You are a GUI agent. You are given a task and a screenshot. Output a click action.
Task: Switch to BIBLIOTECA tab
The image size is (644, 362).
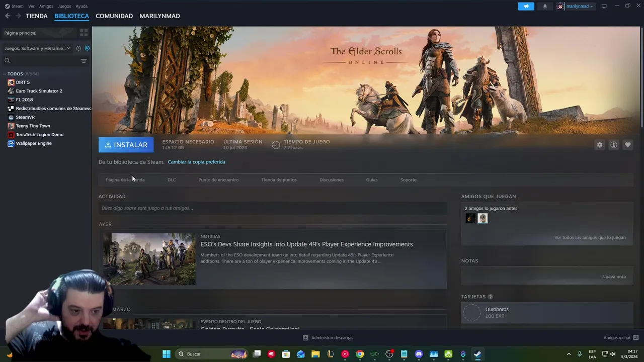click(x=71, y=16)
